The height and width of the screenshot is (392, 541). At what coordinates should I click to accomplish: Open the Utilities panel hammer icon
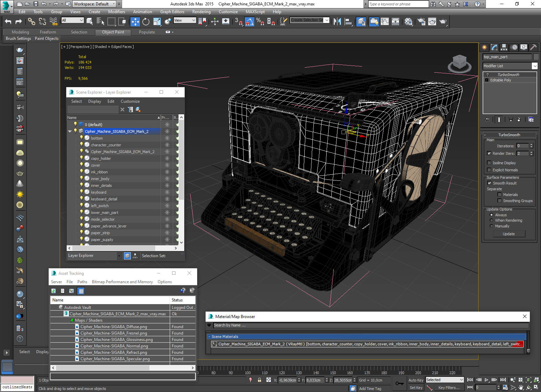coord(534,47)
